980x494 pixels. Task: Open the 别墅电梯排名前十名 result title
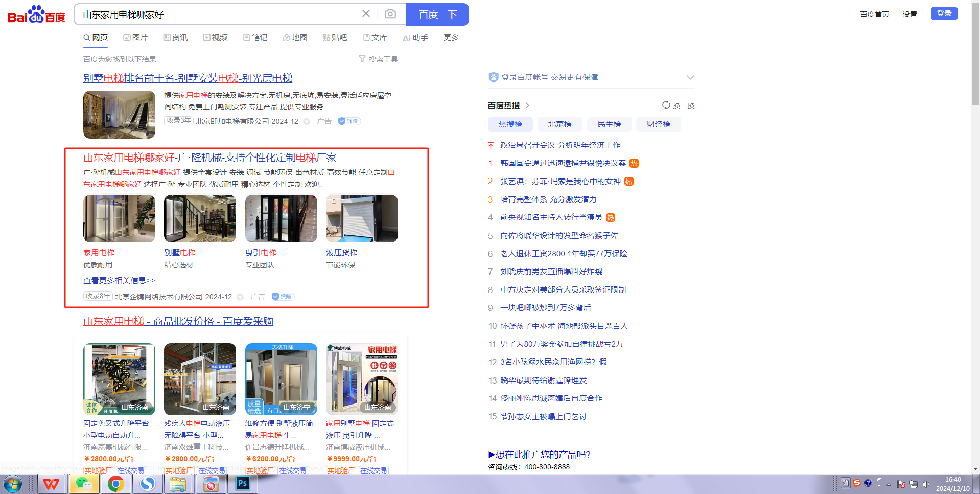tap(188, 78)
